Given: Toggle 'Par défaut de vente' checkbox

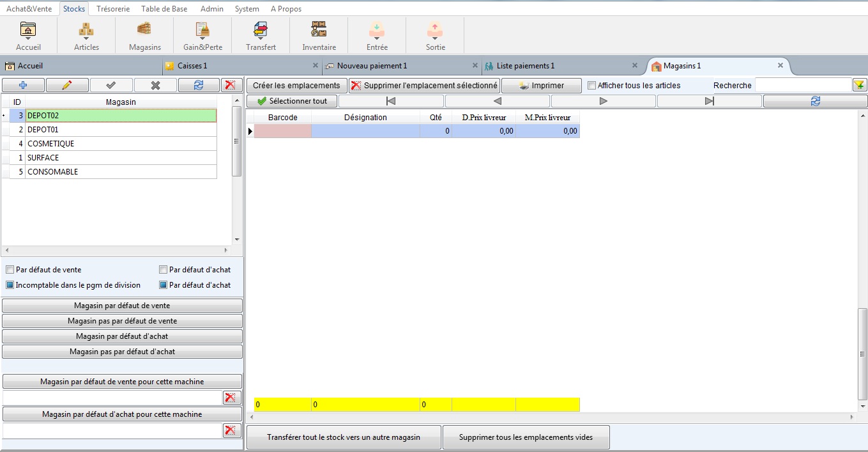Looking at the screenshot, I should pos(10,270).
